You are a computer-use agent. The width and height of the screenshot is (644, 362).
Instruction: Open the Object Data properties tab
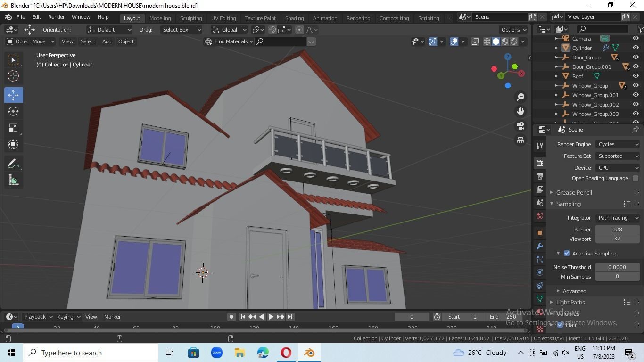point(540,299)
